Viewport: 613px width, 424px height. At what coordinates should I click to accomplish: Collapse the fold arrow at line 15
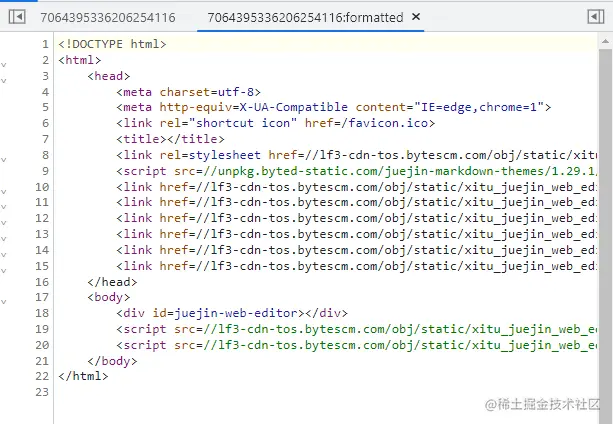tap(4, 270)
